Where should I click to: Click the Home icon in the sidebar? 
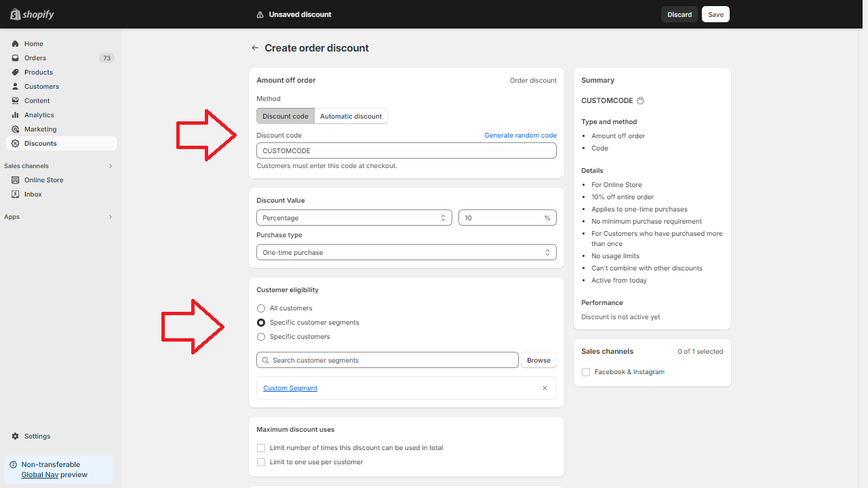(16, 44)
